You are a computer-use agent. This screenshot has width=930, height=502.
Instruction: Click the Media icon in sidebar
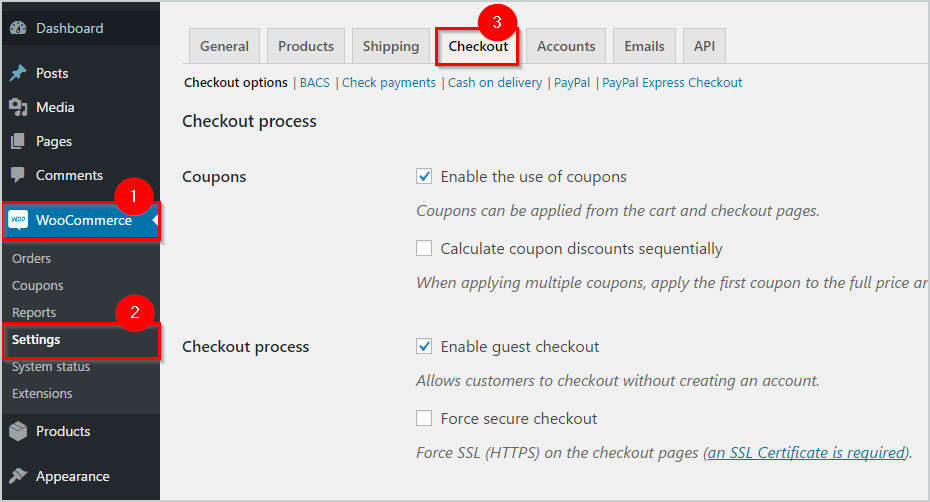18,107
